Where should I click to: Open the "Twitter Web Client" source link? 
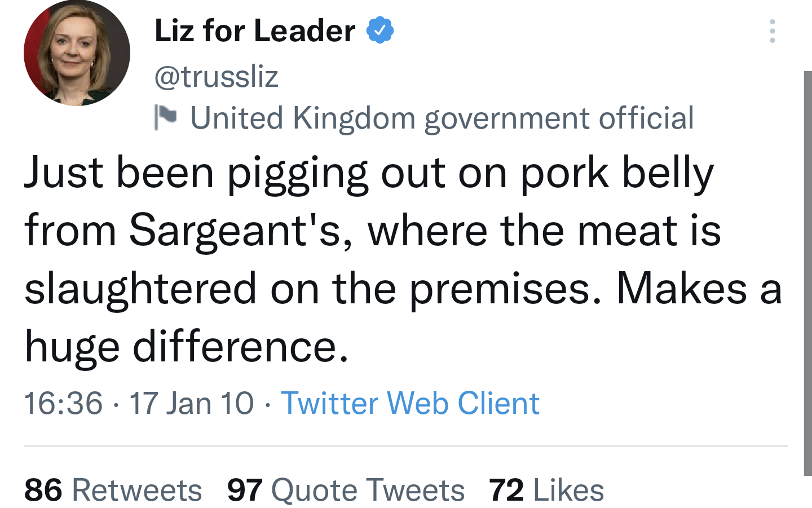pos(410,403)
